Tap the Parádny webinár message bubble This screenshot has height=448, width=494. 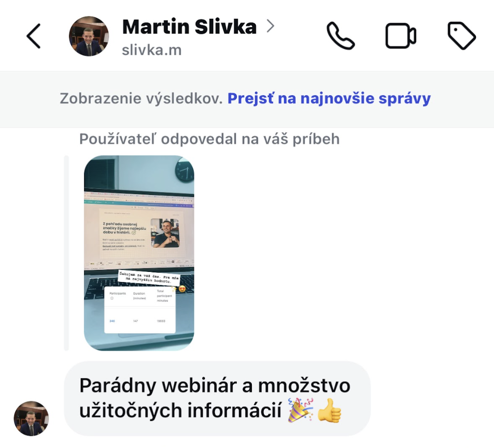(217, 399)
